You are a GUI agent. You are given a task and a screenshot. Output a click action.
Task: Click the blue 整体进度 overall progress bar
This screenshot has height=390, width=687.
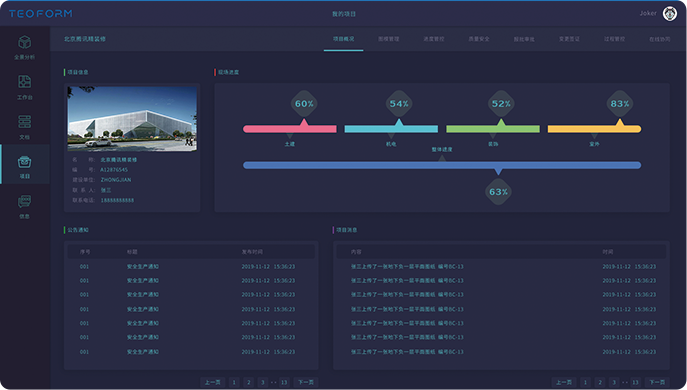pos(442,165)
